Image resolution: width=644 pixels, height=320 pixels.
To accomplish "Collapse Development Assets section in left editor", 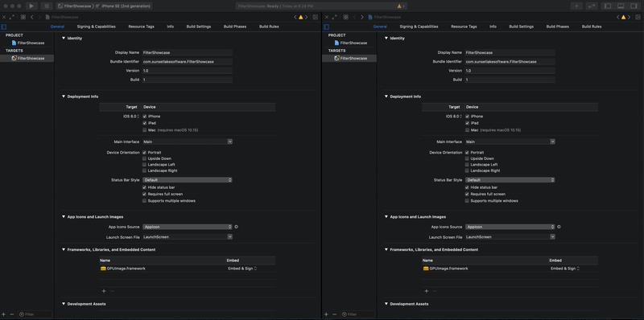I will (64, 304).
